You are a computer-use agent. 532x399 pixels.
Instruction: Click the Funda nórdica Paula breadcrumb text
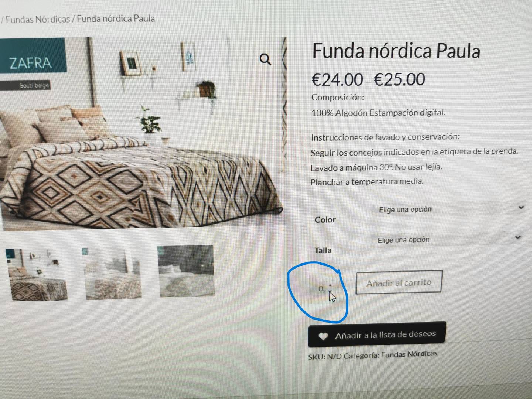[x=116, y=18]
